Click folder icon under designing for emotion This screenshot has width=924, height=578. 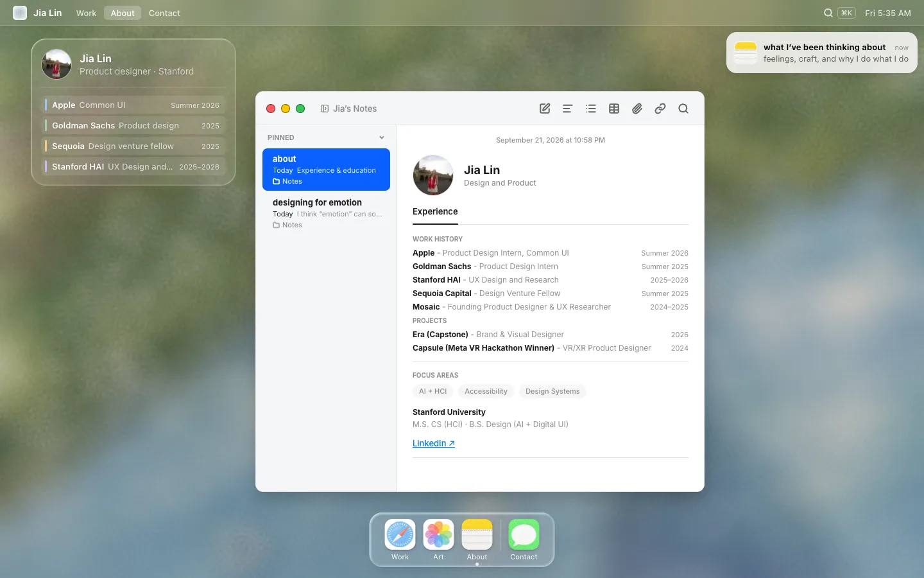click(276, 225)
